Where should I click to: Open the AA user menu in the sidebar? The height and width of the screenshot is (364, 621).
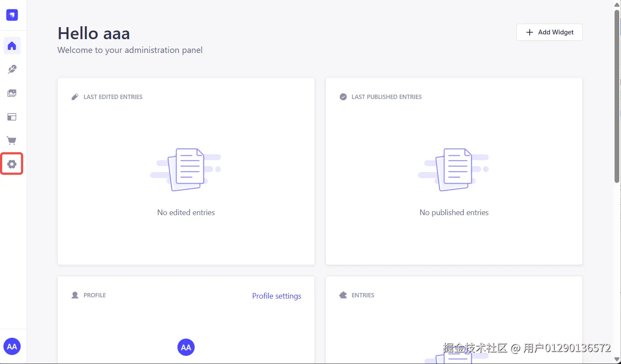click(x=12, y=346)
